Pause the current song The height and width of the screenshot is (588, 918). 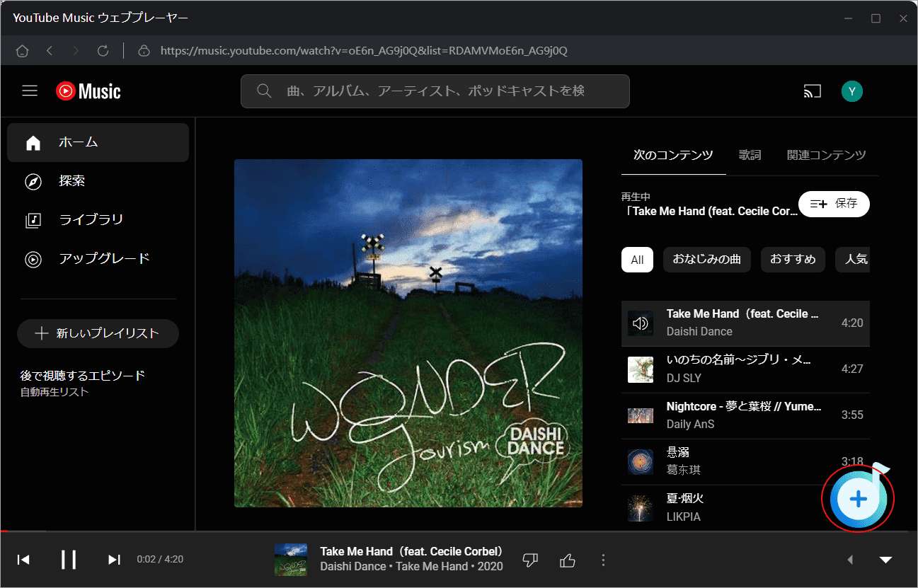(69, 560)
